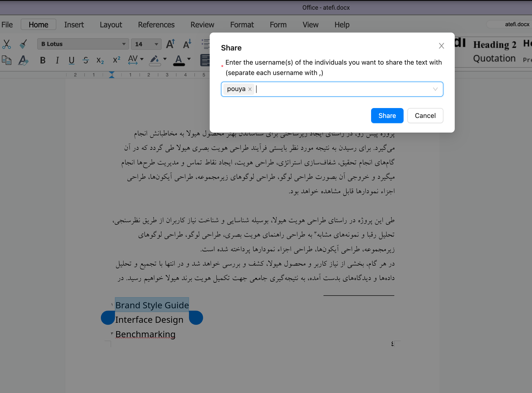Open the font size 14 dropdown
The width and height of the screenshot is (532, 393).
pos(156,44)
